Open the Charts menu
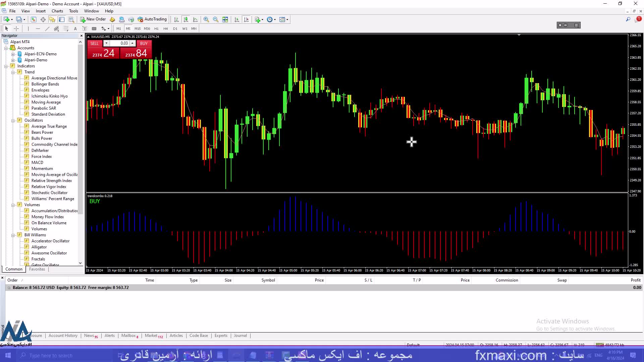 click(x=57, y=11)
